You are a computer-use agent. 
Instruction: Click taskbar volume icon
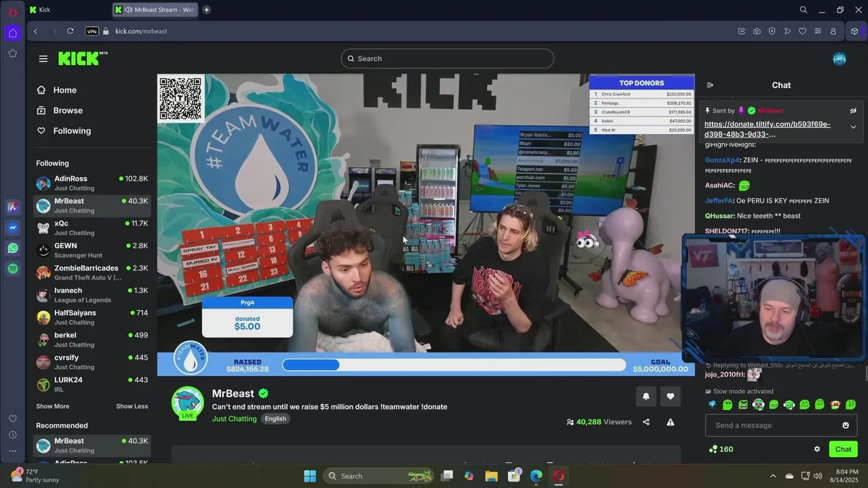point(818,476)
